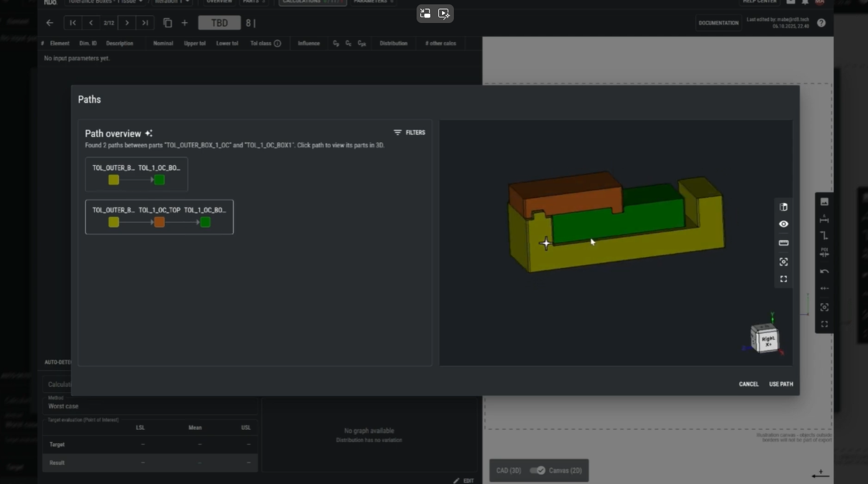This screenshot has width=868, height=484.
Task: Jump to the last calculation
Action: [145, 23]
